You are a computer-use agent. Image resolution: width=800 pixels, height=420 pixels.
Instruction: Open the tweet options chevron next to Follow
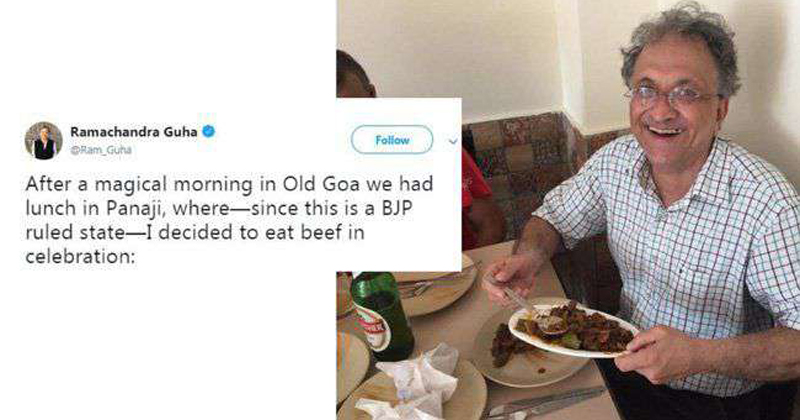tap(453, 141)
